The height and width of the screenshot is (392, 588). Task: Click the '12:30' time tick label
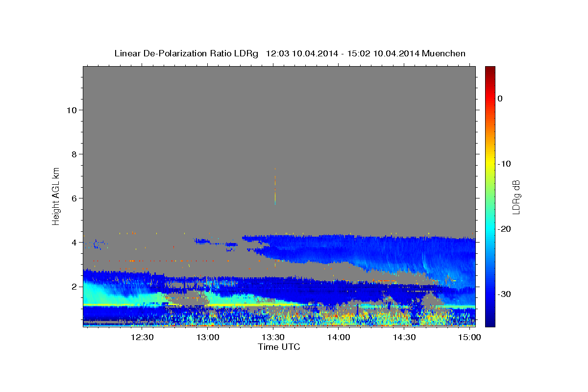(142, 337)
